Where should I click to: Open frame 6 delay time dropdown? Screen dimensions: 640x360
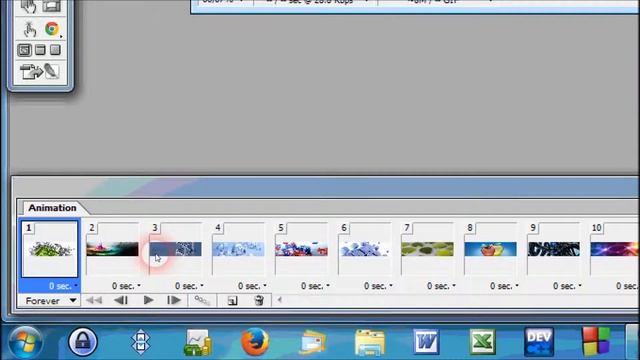pos(378,286)
